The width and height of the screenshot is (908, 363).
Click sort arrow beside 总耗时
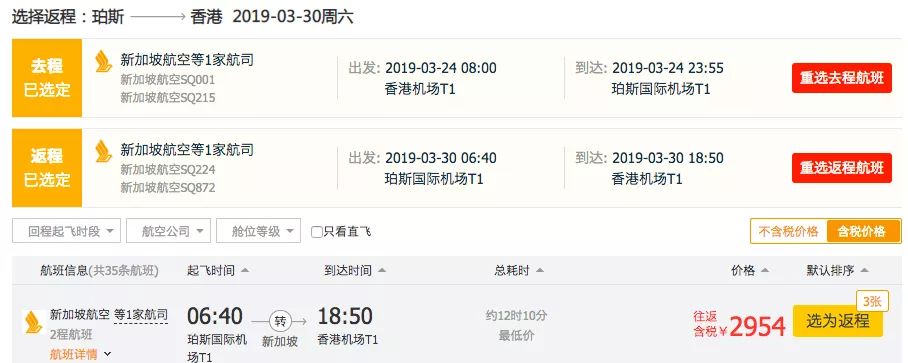coord(540,270)
